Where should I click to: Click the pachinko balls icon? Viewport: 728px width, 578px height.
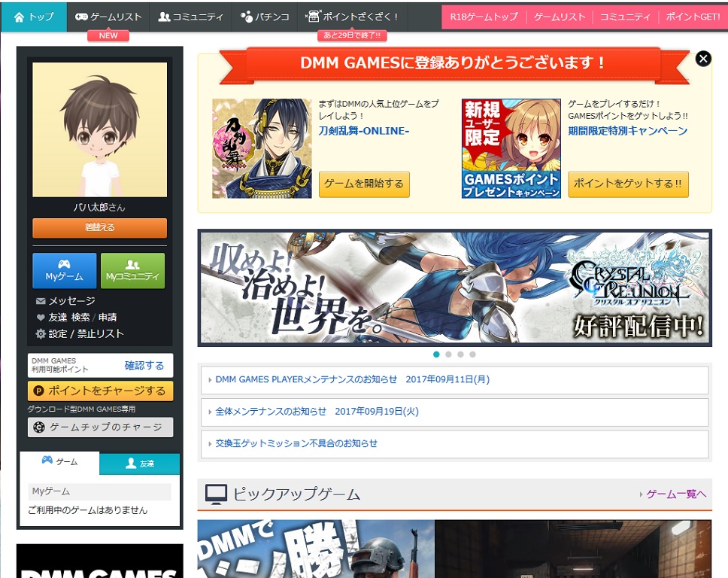(246, 17)
